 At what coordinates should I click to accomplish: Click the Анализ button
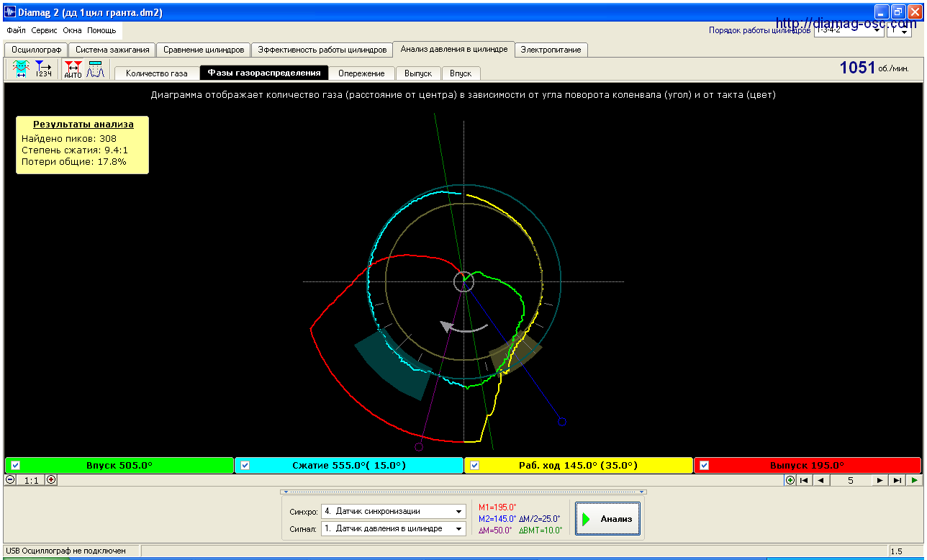pyautogui.click(x=607, y=518)
